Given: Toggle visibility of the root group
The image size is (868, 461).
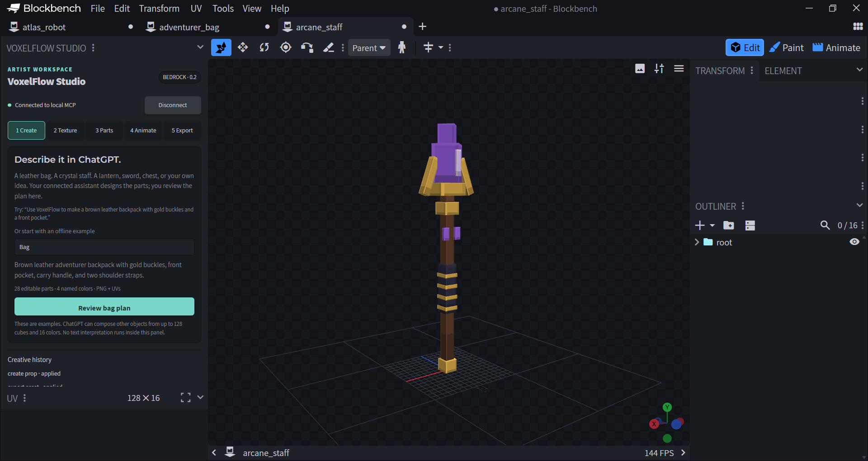Looking at the screenshot, I should [x=854, y=242].
